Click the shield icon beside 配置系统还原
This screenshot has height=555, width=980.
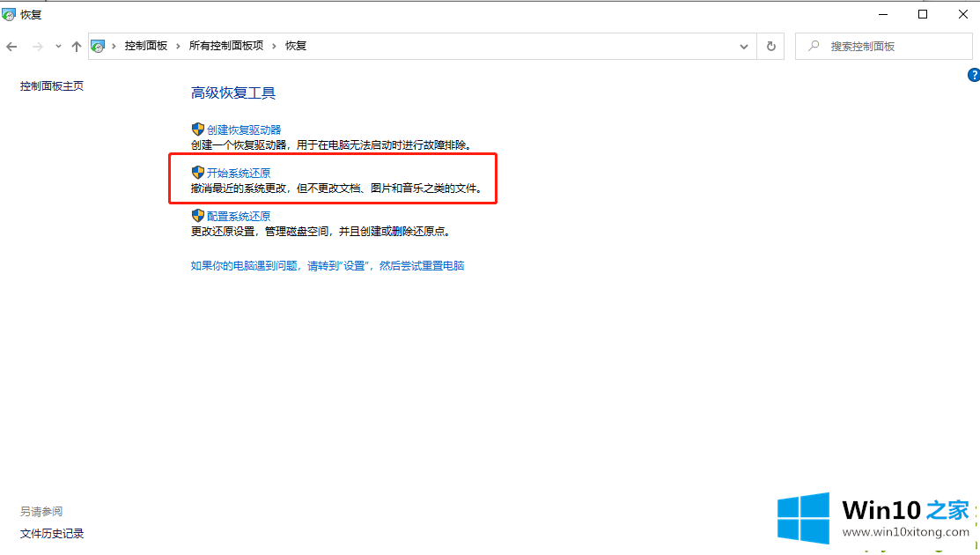(x=197, y=216)
